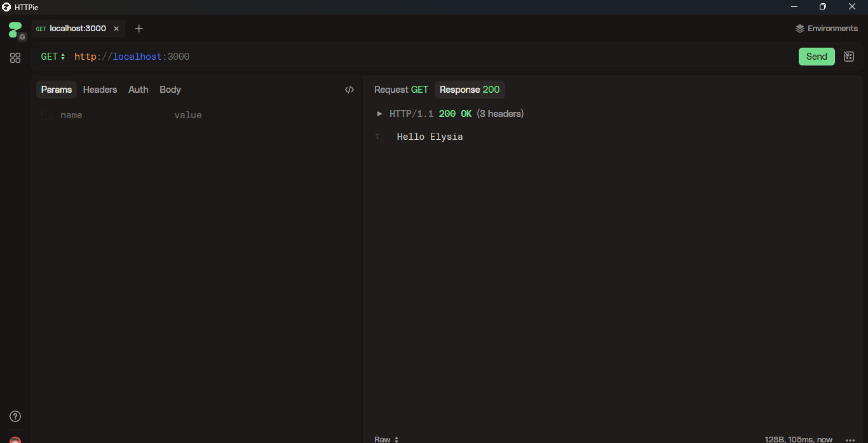This screenshot has width=868, height=443.
Task: Open the Raw format dropdown
Action: (386, 439)
